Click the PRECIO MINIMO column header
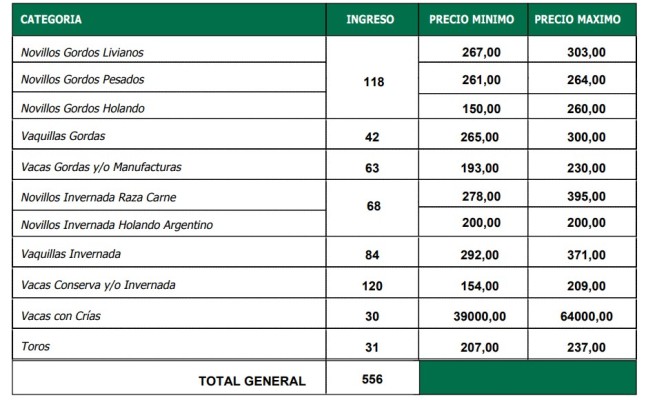 pos(473,19)
